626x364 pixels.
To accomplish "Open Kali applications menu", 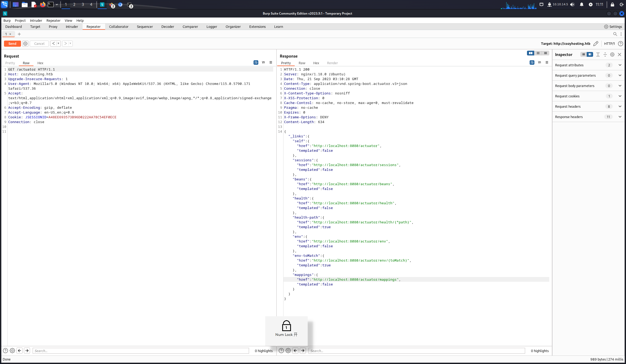I will click(x=5, y=5).
